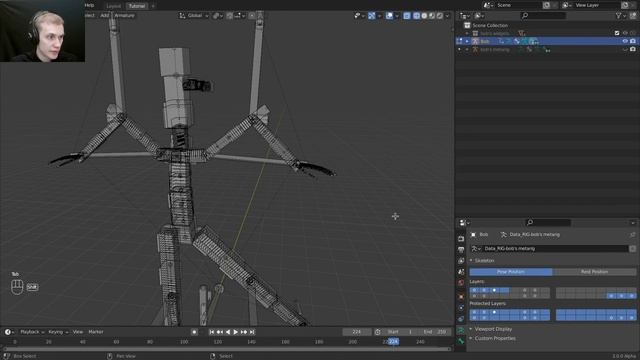Open the Scene properties tab
Screen dimensions: 640x360
coord(461,271)
